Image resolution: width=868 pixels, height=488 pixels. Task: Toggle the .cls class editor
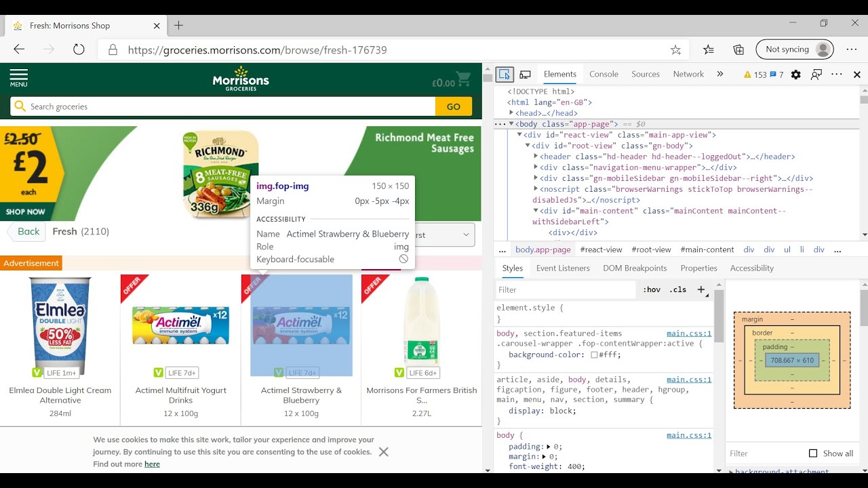coord(677,289)
